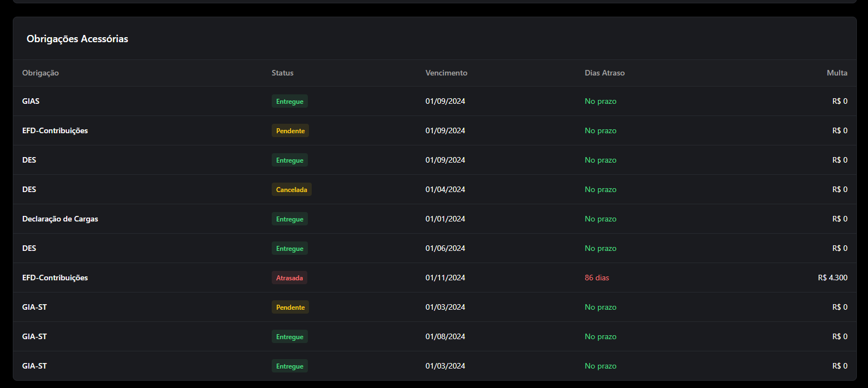Click the Entregue badge in the GIAS row
This screenshot has width=868, height=388.
(290, 101)
